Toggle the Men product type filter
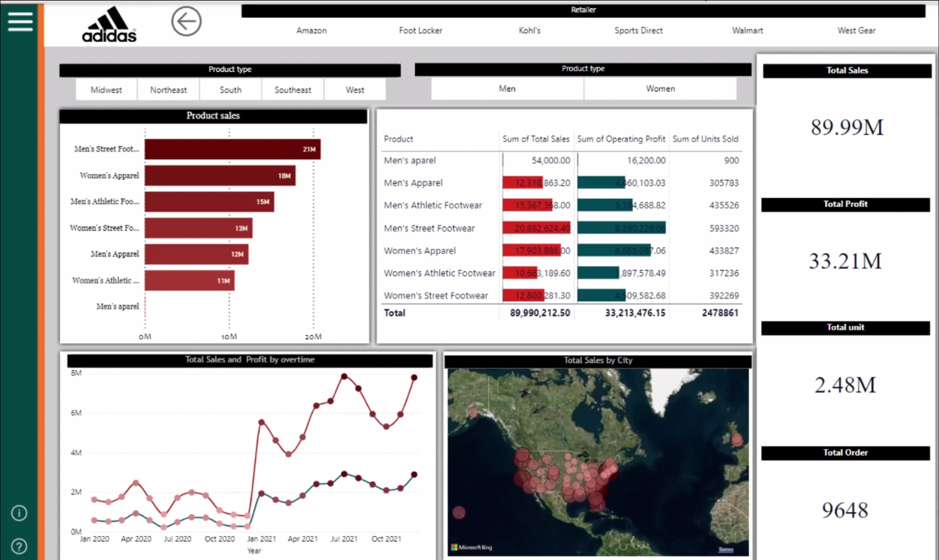This screenshot has height=560, width=939. coord(507,88)
